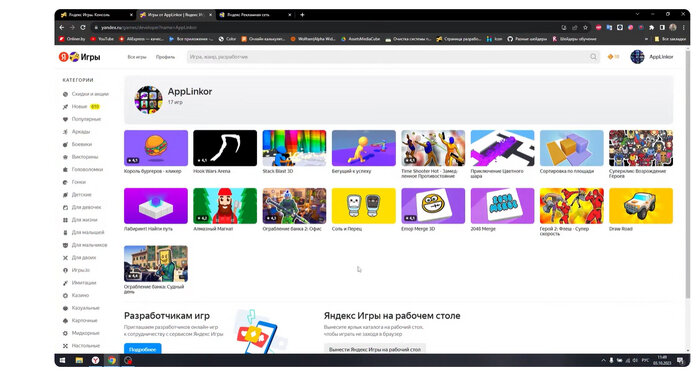
Task: Open the browser extensions puzzle icon
Action: tap(651, 27)
